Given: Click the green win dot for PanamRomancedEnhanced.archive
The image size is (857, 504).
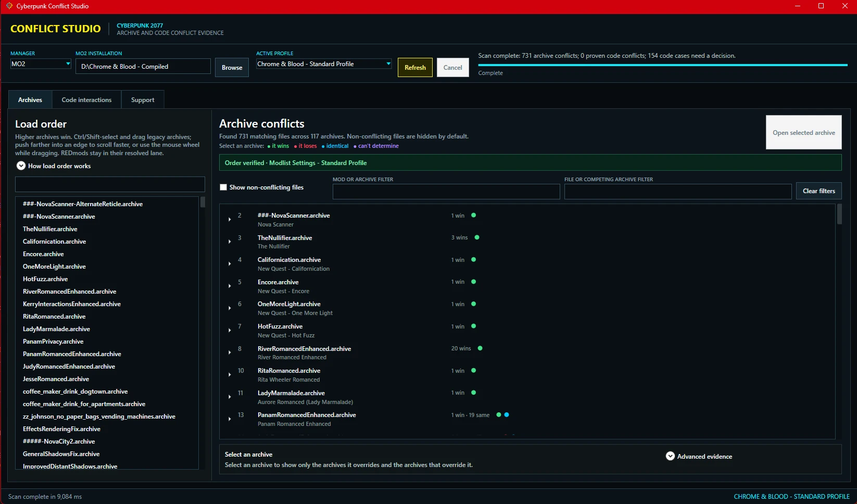Looking at the screenshot, I should (499, 415).
